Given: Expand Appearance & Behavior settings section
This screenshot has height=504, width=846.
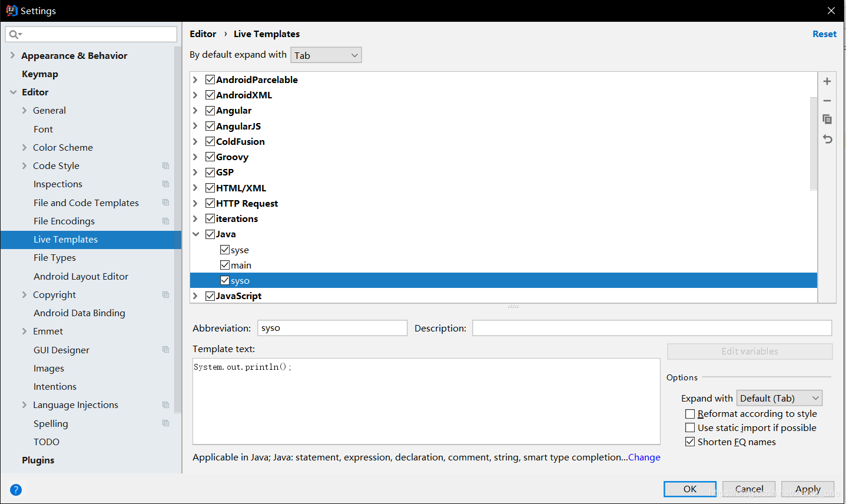Looking at the screenshot, I should pos(12,55).
